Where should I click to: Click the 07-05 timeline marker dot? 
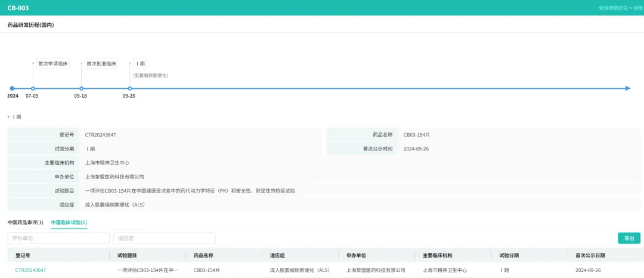(x=33, y=88)
